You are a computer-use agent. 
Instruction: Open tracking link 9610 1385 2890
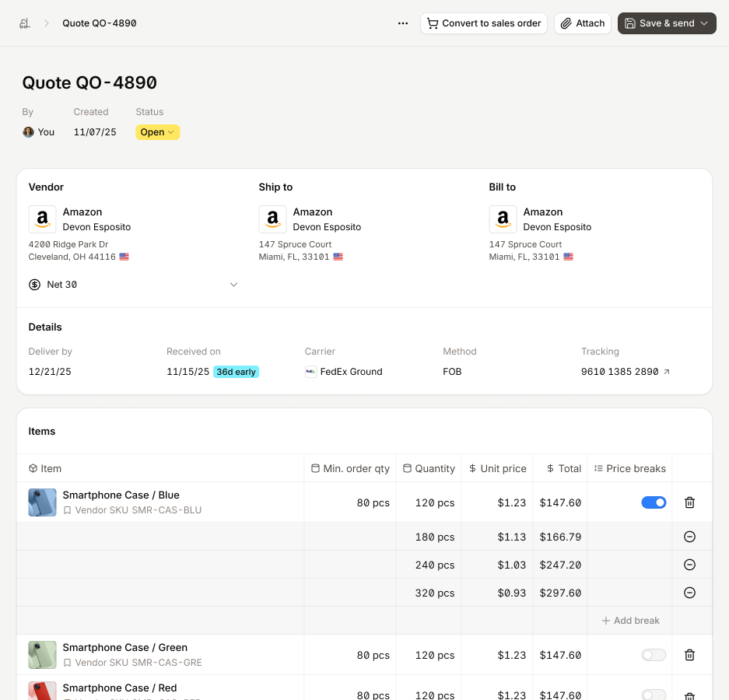[620, 371]
